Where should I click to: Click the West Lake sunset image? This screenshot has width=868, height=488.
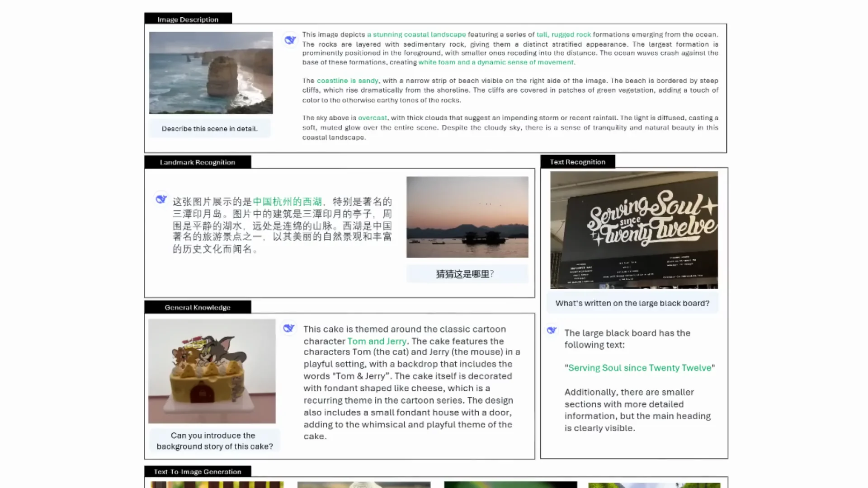click(467, 216)
